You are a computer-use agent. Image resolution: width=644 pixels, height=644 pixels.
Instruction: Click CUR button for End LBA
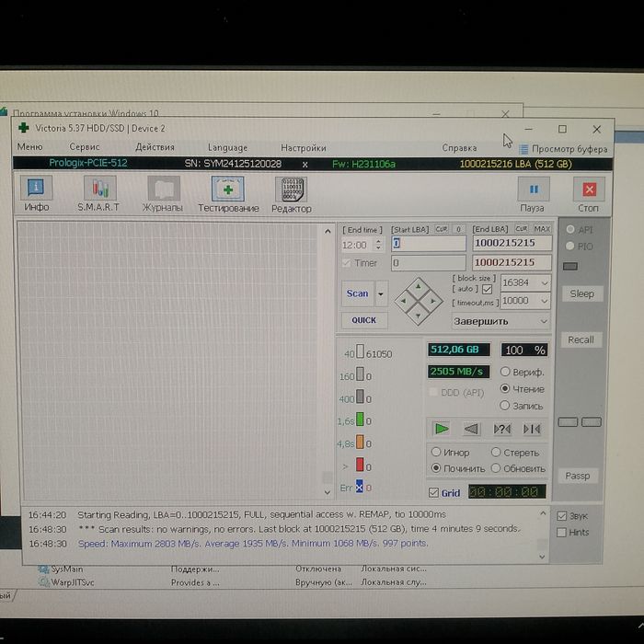point(521,229)
